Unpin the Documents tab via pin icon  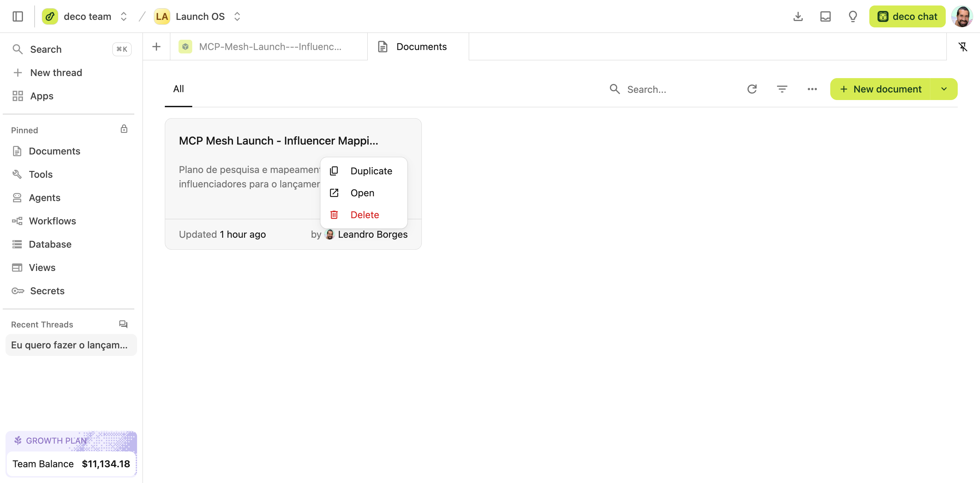pyautogui.click(x=963, y=47)
